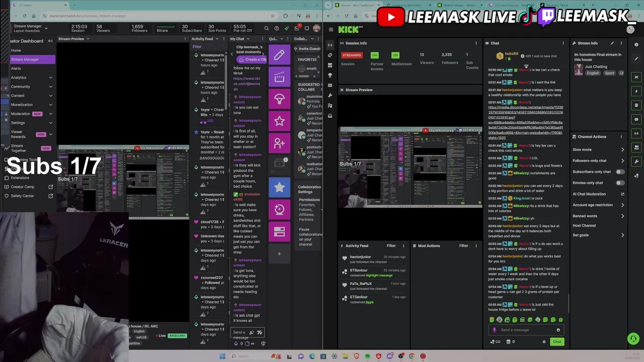Click the Partner Income ON badge

[374, 55]
